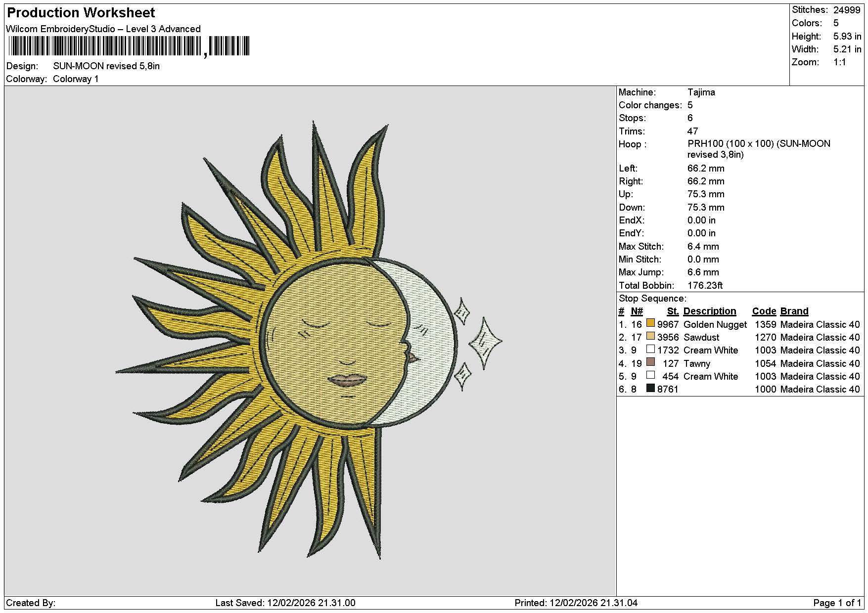Click the 'Stops:' value 6
Screen dimensions: 868x613
pos(690,118)
